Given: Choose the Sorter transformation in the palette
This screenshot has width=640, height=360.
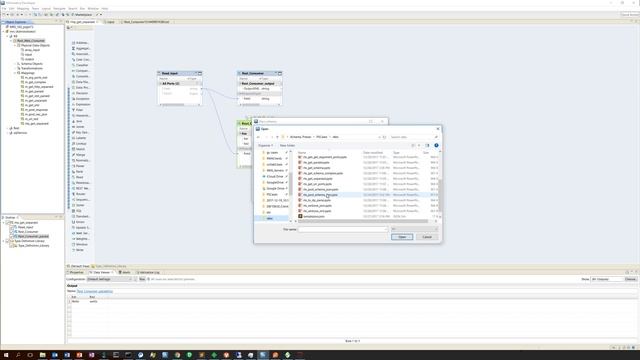Looking at the screenshot, I should 79,205.
